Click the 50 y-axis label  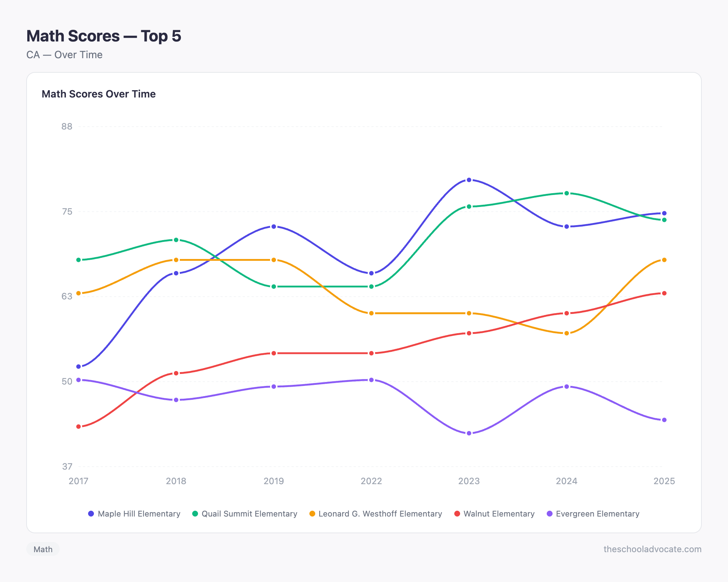(x=67, y=381)
